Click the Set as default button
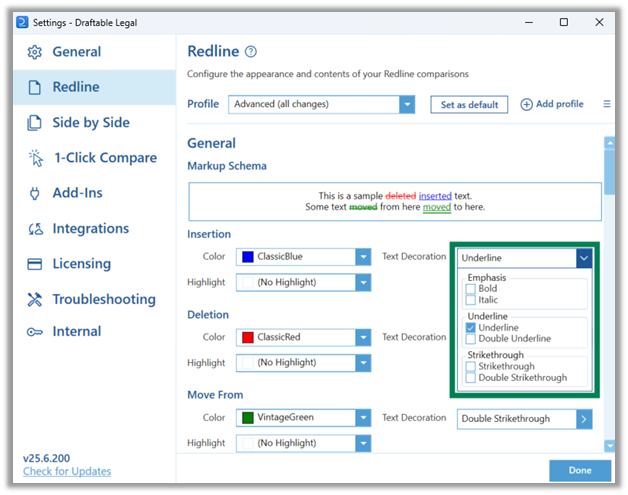 point(469,105)
